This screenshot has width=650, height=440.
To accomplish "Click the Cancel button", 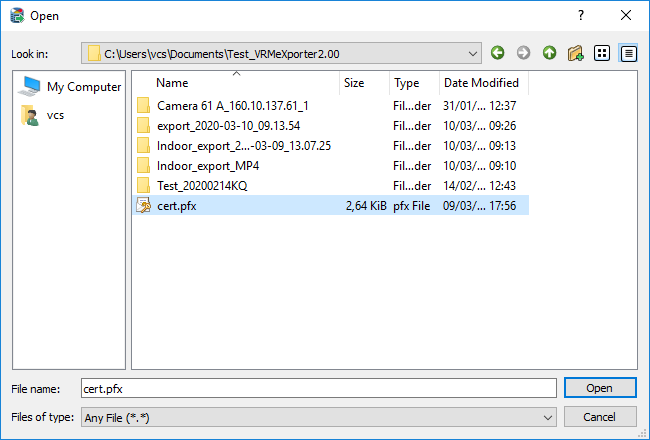I will point(600,417).
